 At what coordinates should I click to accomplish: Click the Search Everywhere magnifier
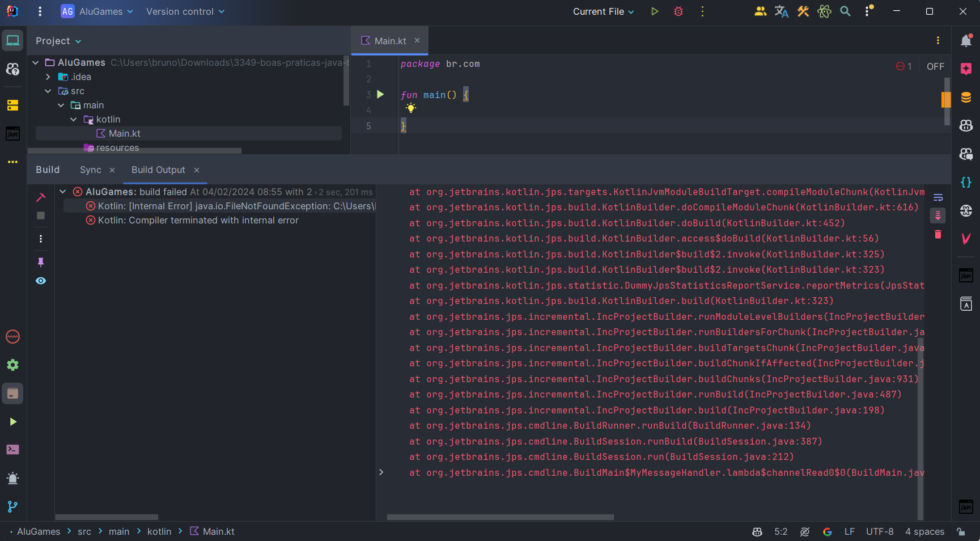[845, 11]
